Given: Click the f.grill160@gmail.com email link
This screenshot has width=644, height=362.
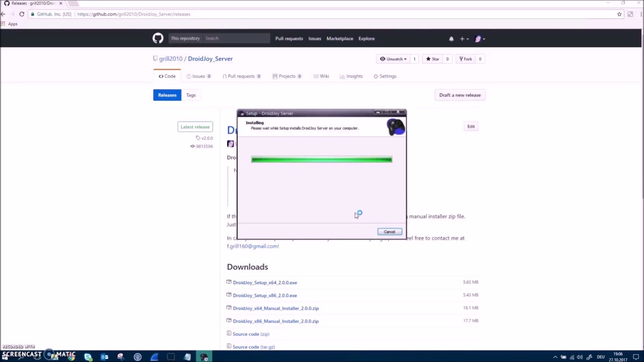Looking at the screenshot, I should [x=253, y=246].
